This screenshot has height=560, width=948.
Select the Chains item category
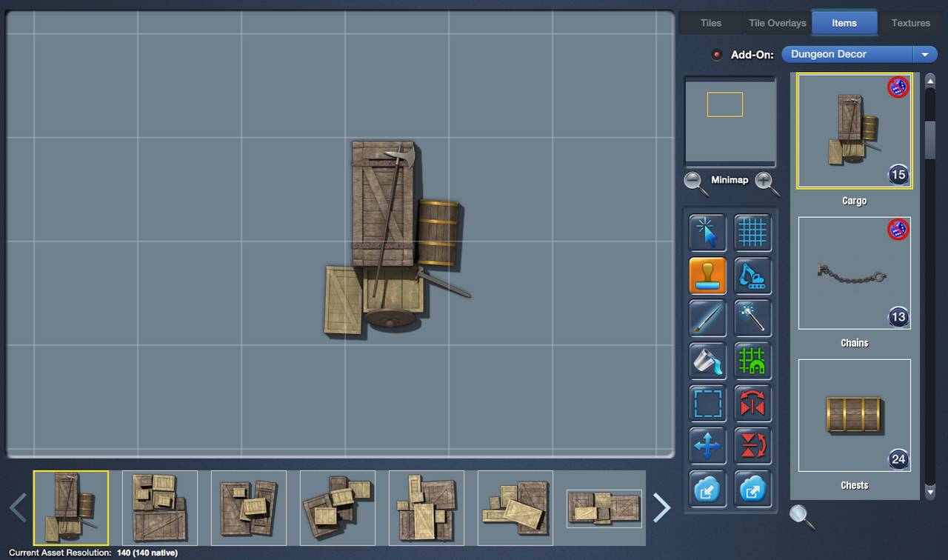pos(855,273)
